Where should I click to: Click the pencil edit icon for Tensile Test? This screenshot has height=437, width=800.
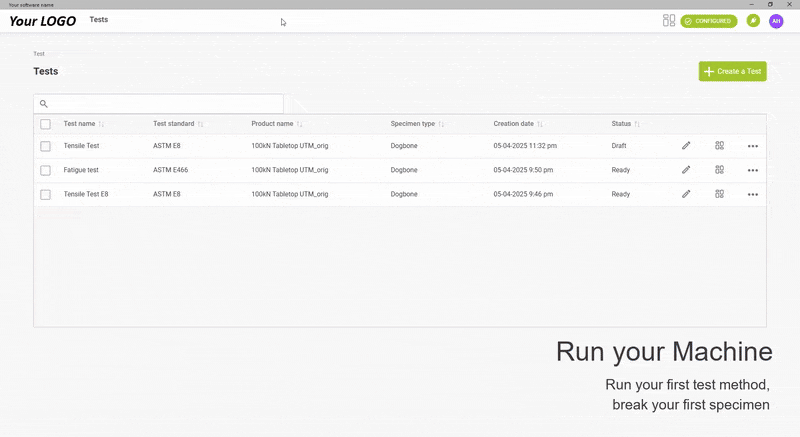coord(686,146)
